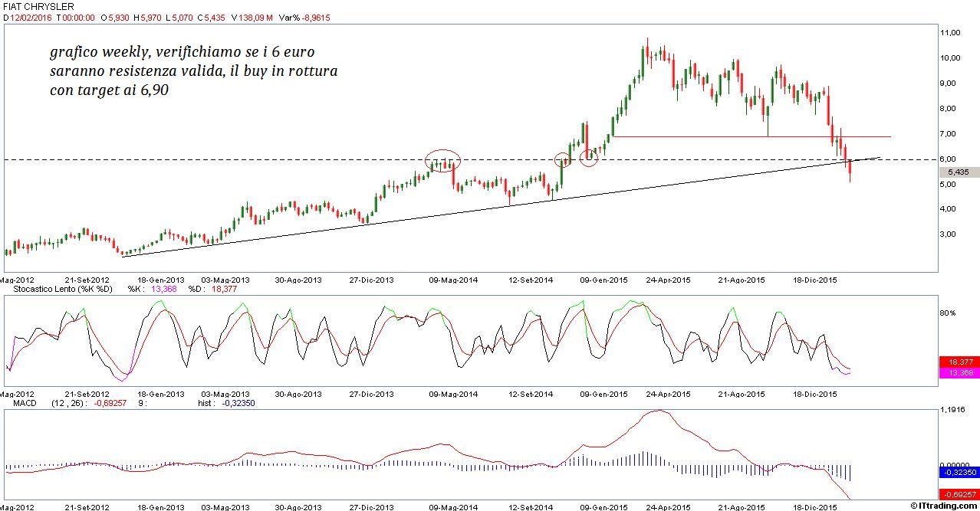Viewport: 980px width, 511px height.
Task: Click the red MACD value box -0,69257
Action: tap(959, 496)
